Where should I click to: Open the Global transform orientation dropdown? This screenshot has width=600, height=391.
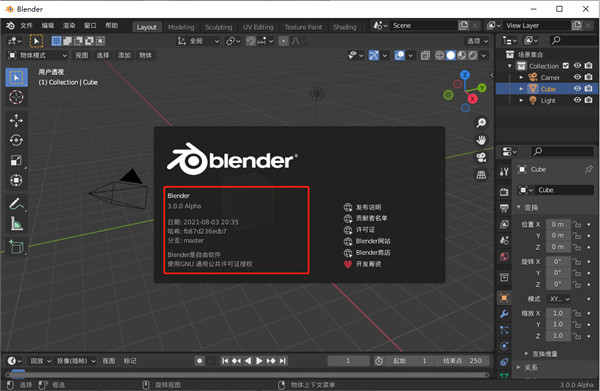tap(198, 41)
